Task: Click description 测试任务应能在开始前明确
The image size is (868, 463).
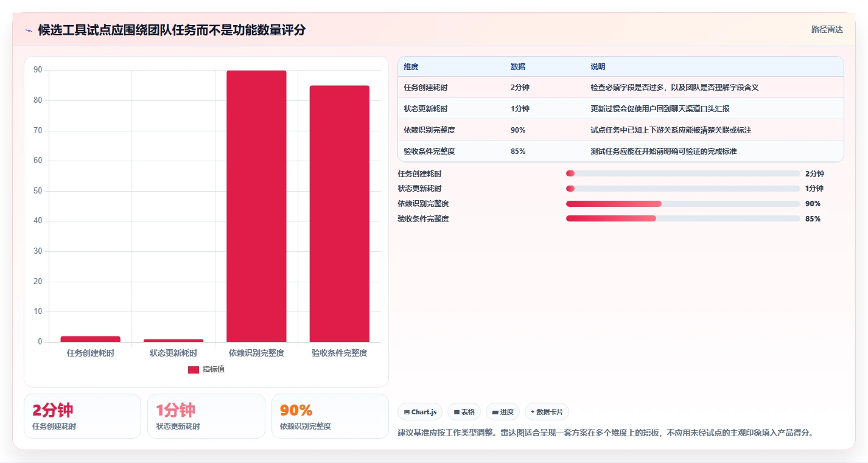Action: (663, 151)
